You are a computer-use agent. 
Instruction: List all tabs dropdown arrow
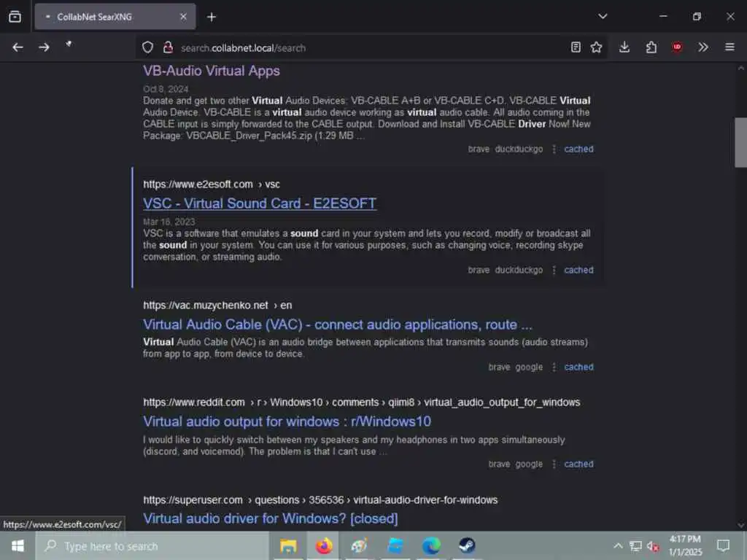(x=603, y=16)
